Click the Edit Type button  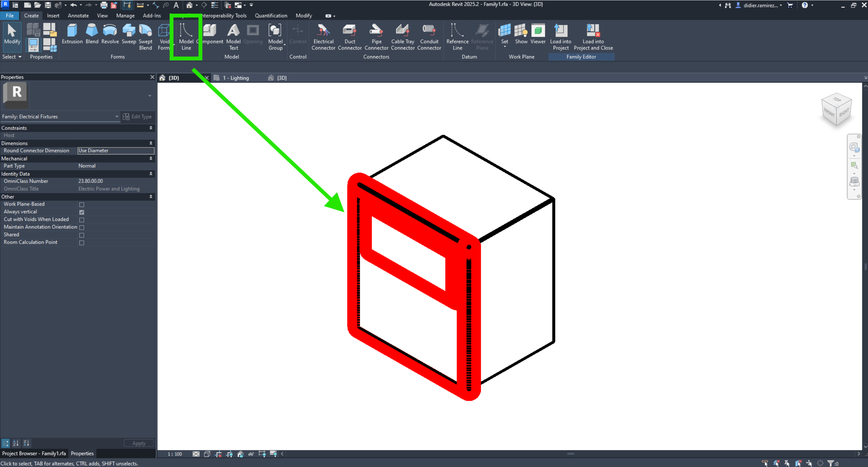[137, 116]
